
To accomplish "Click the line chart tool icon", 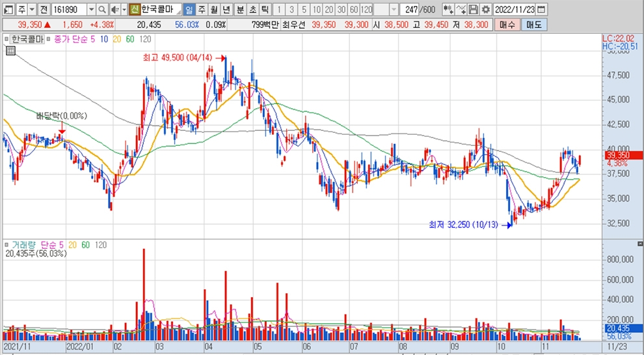I will tap(461, 10).
